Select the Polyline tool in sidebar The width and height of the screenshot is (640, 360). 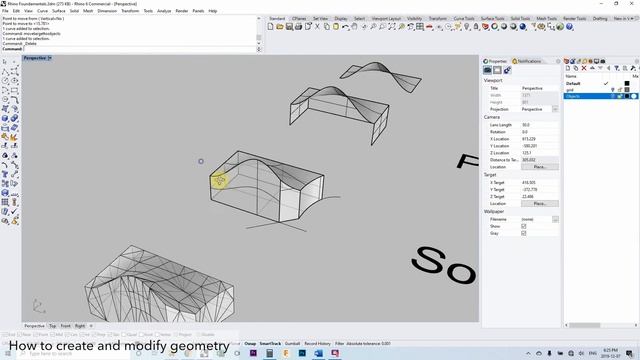[x=5, y=71]
